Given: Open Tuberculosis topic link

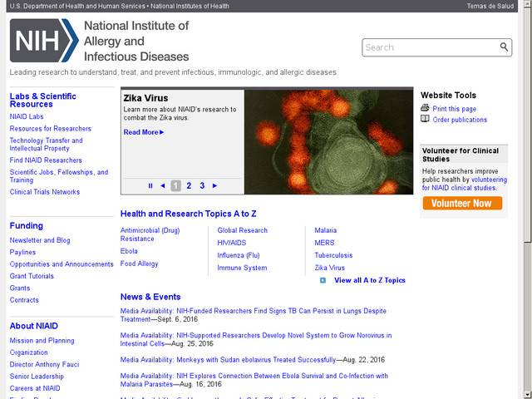Looking at the screenshot, I should (333, 255).
